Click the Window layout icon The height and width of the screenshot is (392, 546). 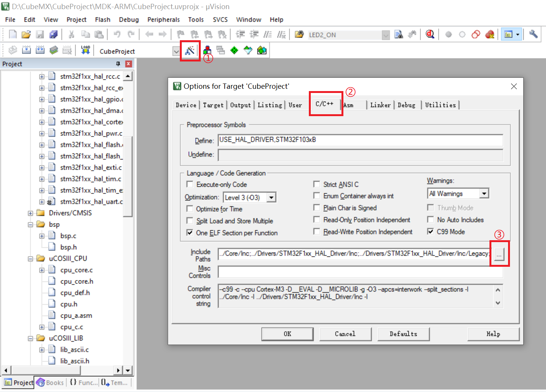(508, 35)
